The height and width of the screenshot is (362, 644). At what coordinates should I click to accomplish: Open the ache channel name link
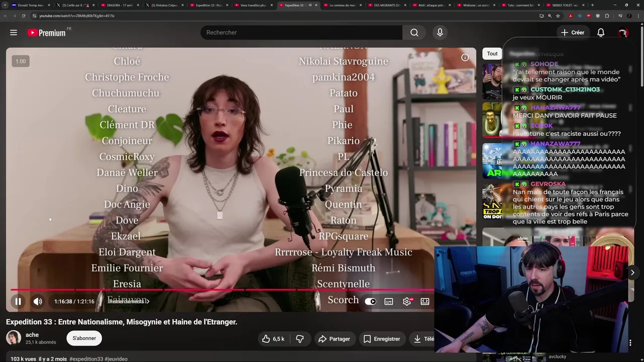(32, 335)
